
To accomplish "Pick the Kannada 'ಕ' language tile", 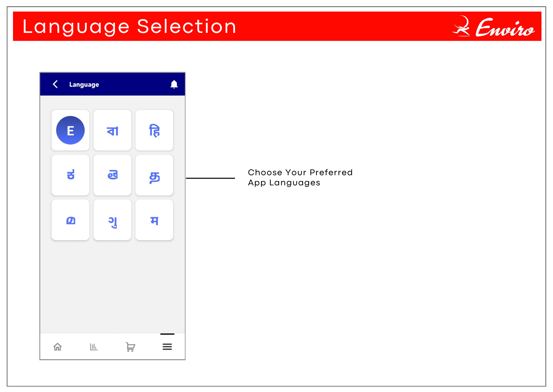I will (x=70, y=175).
